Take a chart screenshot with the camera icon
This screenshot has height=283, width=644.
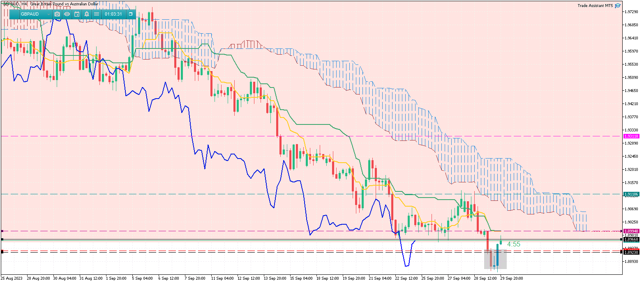(57, 14)
